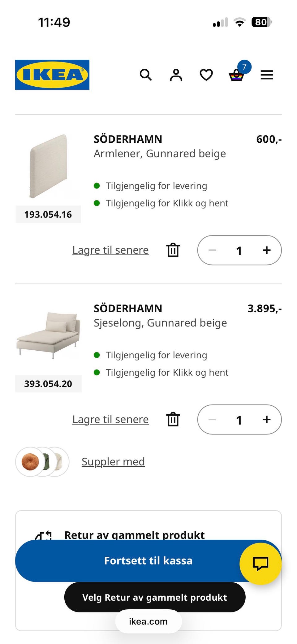Open the search magnifier icon
This screenshot has height=644, width=297.
[145, 75]
